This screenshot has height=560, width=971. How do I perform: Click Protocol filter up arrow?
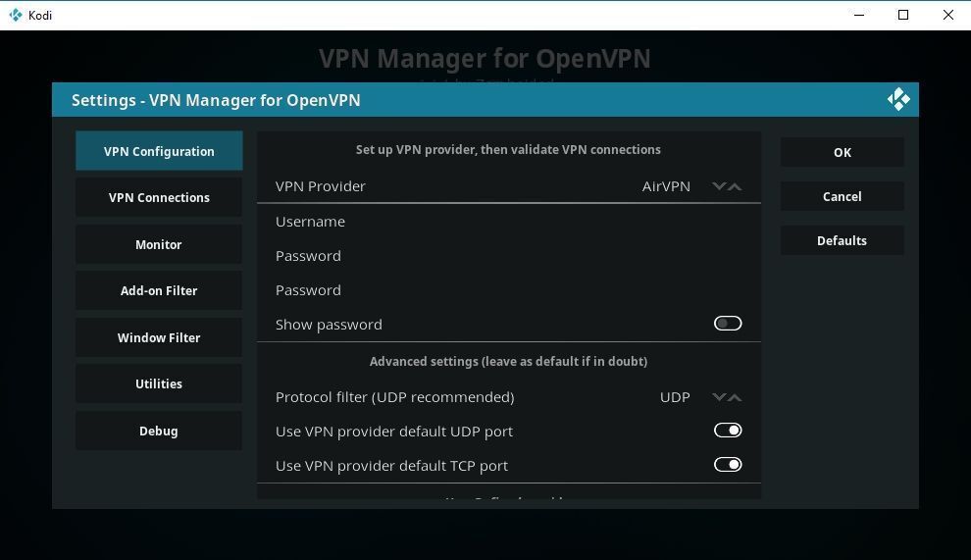pyautogui.click(x=735, y=397)
